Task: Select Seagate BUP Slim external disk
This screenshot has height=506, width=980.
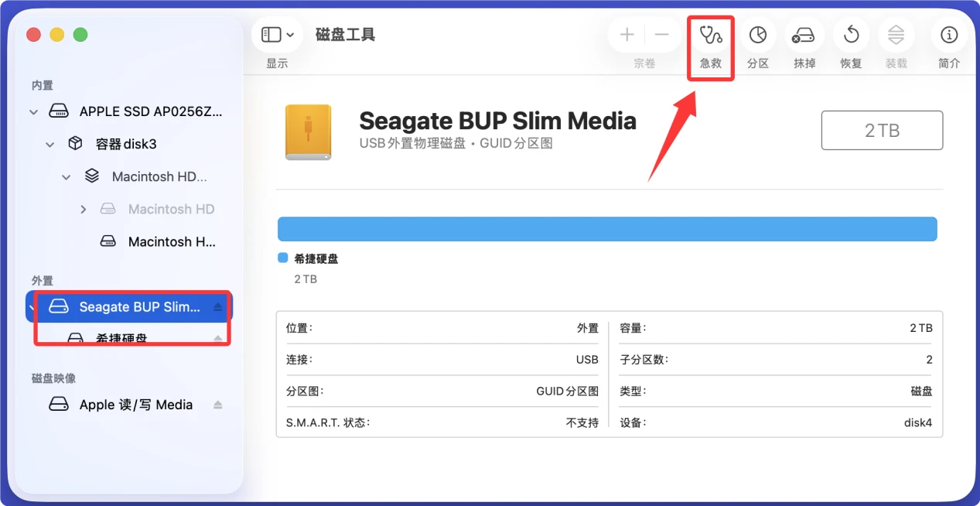Action: [x=129, y=307]
